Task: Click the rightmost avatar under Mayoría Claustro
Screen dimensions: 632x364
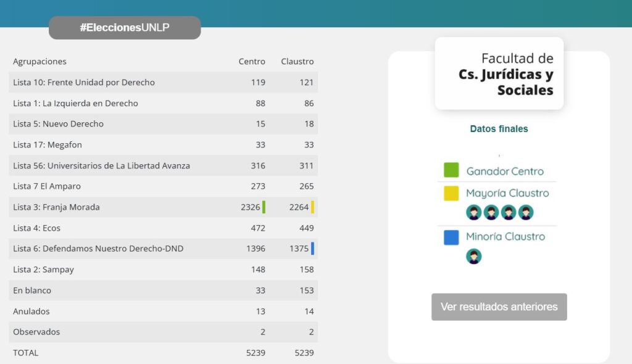Action: pos(526,213)
